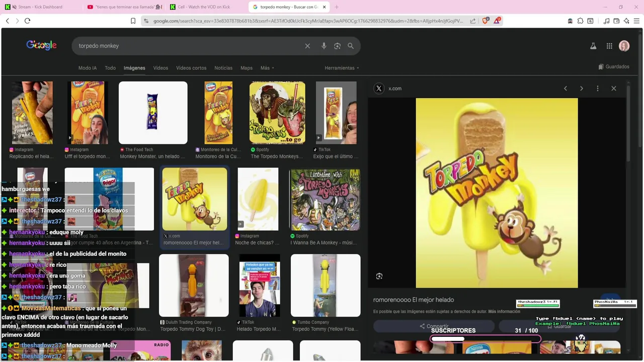Expand the Más search filter dropdown
Image resolution: width=644 pixels, height=362 pixels.
pos(267,68)
